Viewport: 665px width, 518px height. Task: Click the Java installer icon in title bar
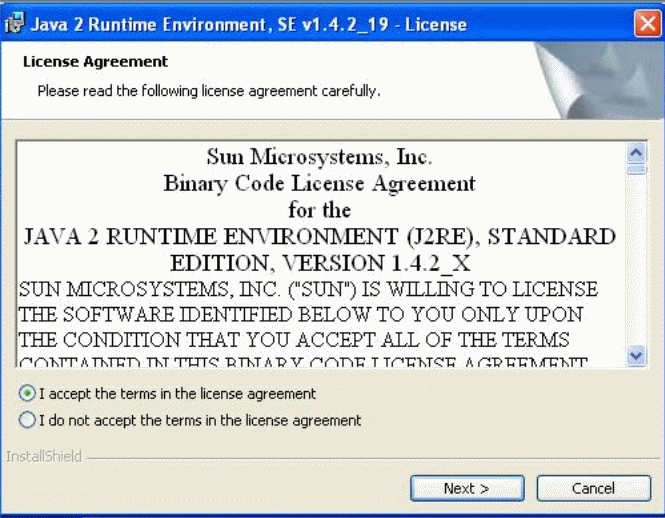tap(15, 23)
